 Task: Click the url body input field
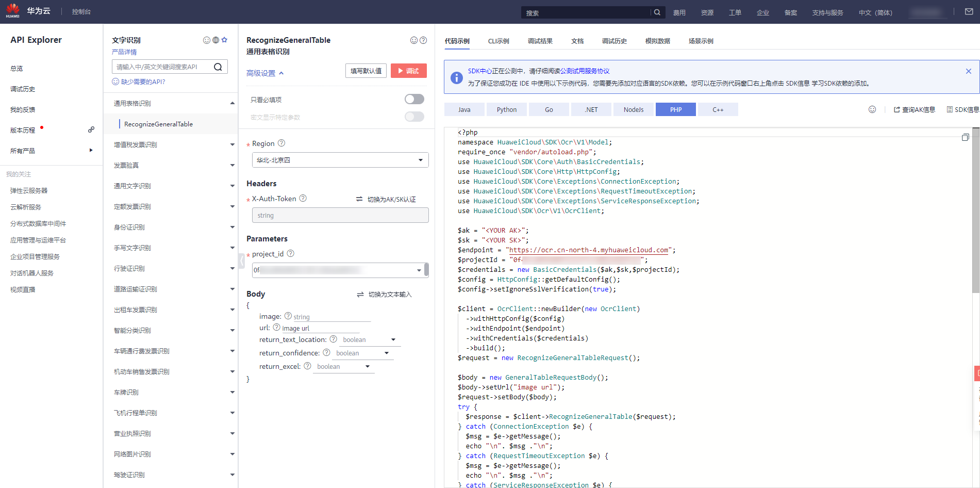[x=320, y=328]
